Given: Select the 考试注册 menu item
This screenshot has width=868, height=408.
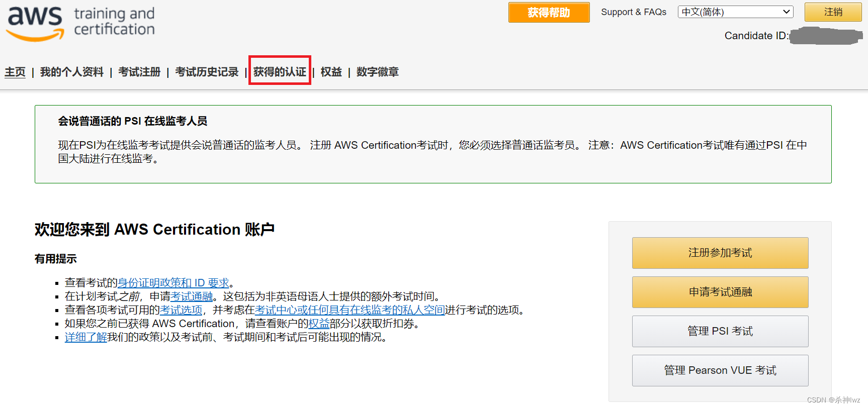Looking at the screenshot, I should pos(139,72).
